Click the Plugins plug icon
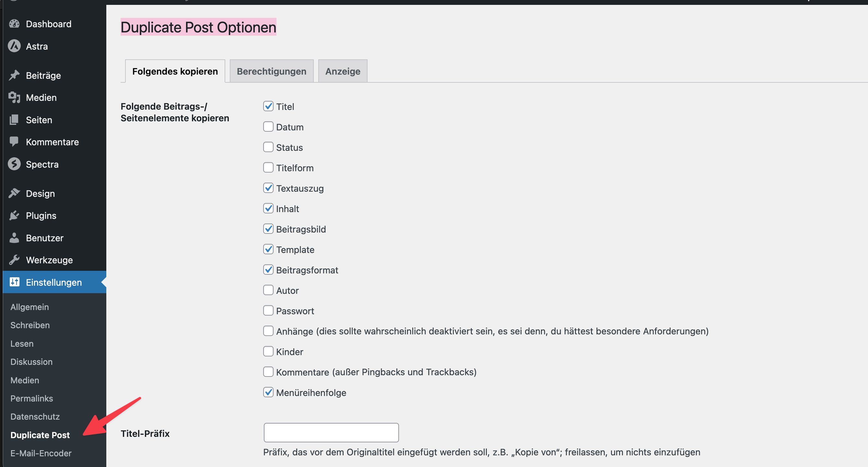The width and height of the screenshot is (868, 467). point(14,215)
